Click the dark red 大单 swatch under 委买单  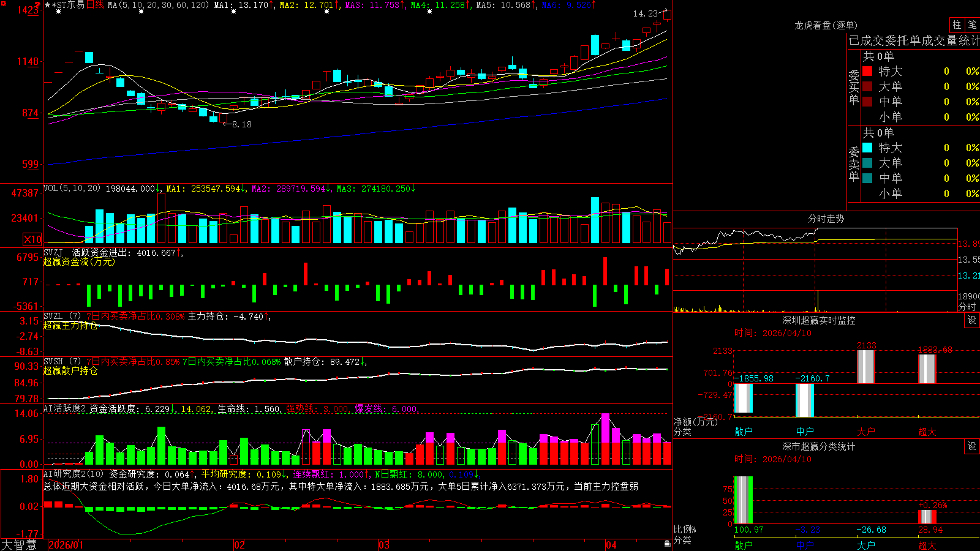867,86
